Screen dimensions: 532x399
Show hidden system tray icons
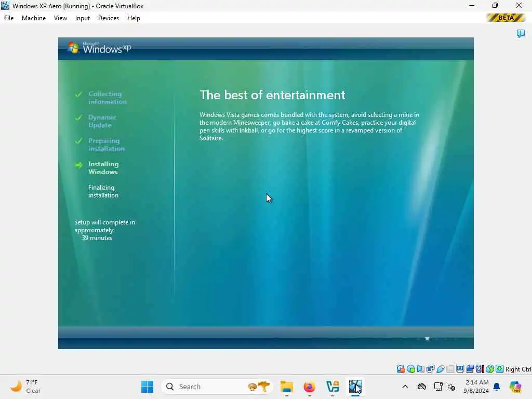coord(405,387)
